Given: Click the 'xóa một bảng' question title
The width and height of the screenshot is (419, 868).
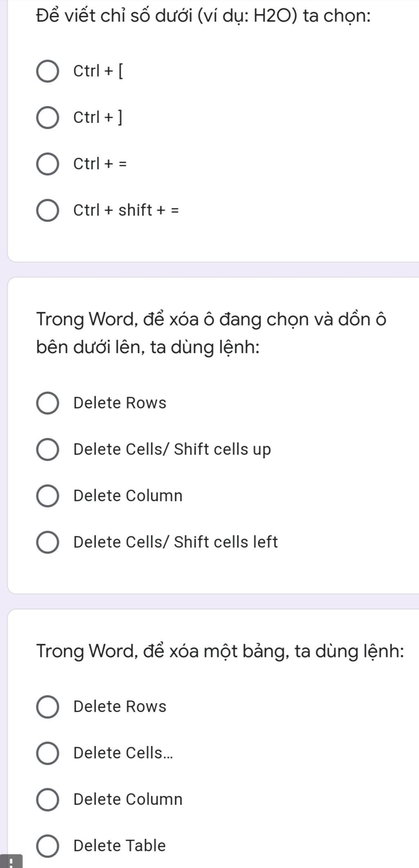Looking at the screenshot, I should (x=220, y=651).
